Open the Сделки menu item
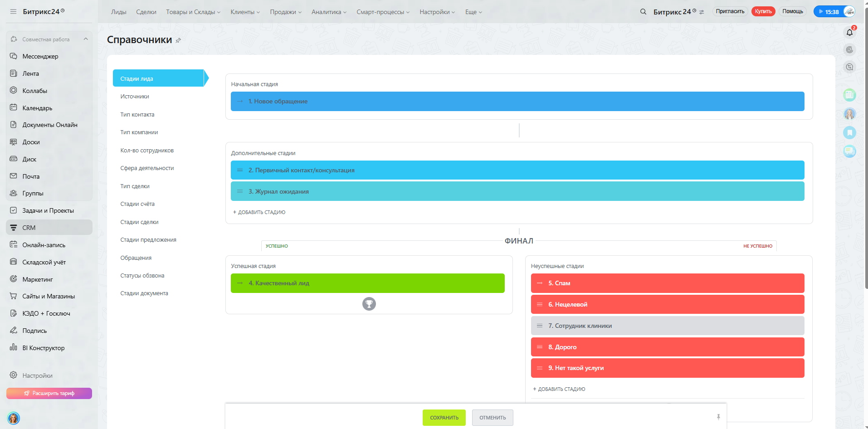 coord(146,12)
